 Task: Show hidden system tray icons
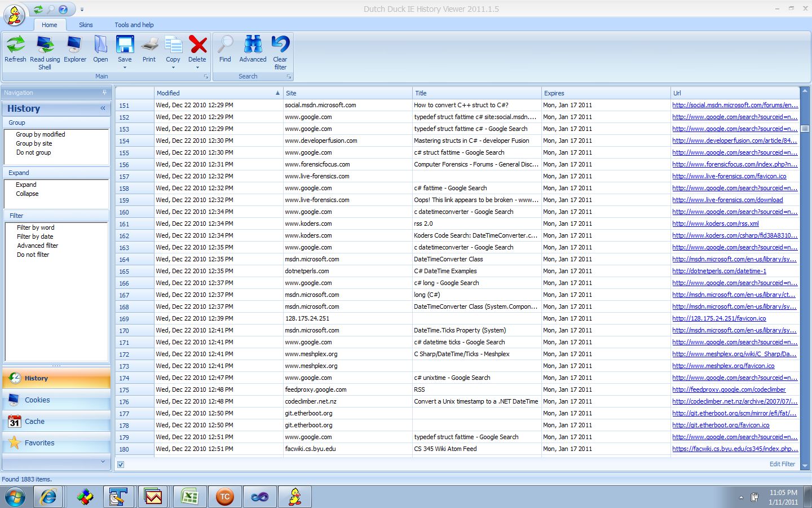point(741,497)
